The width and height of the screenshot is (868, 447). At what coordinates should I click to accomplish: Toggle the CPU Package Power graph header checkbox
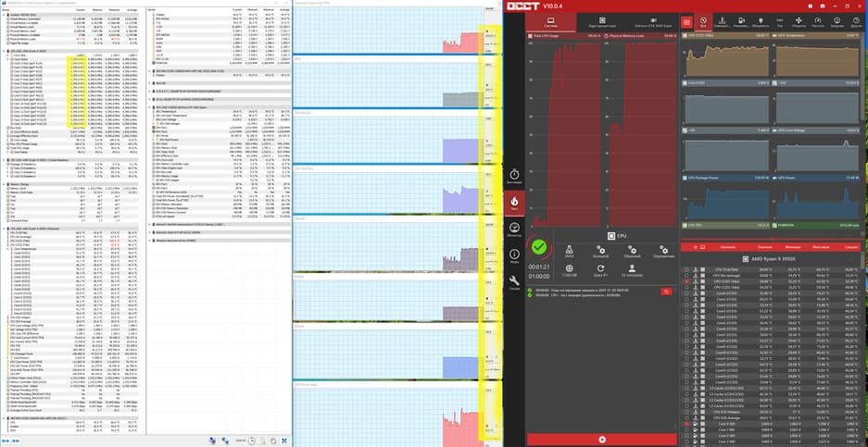(x=685, y=178)
